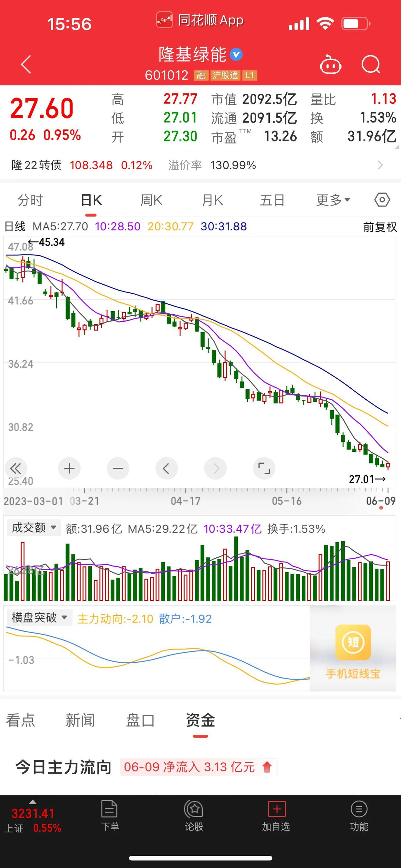Open the robot assistant icon
401x868 pixels.
click(330, 64)
